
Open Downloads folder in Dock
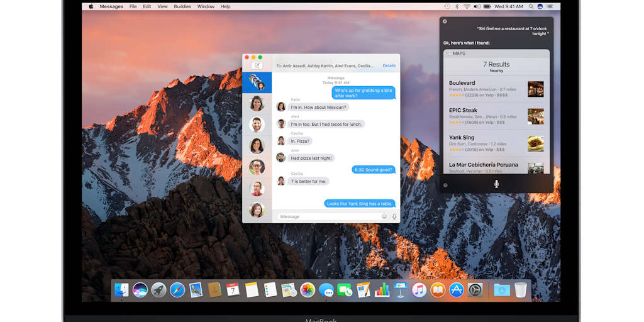tap(502, 290)
